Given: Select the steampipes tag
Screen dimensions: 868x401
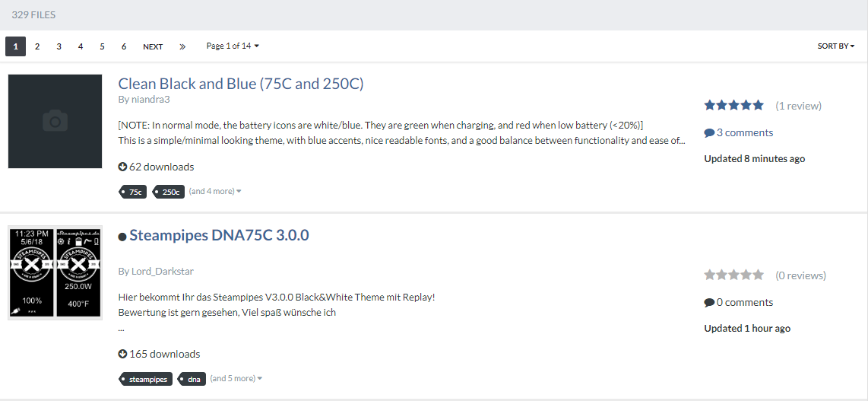Looking at the screenshot, I should pyautogui.click(x=147, y=379).
